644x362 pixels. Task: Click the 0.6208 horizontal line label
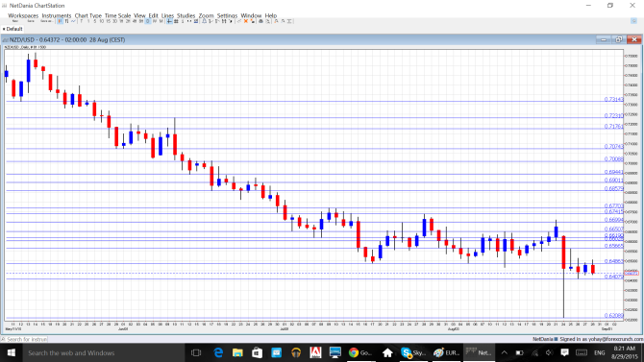613,316
